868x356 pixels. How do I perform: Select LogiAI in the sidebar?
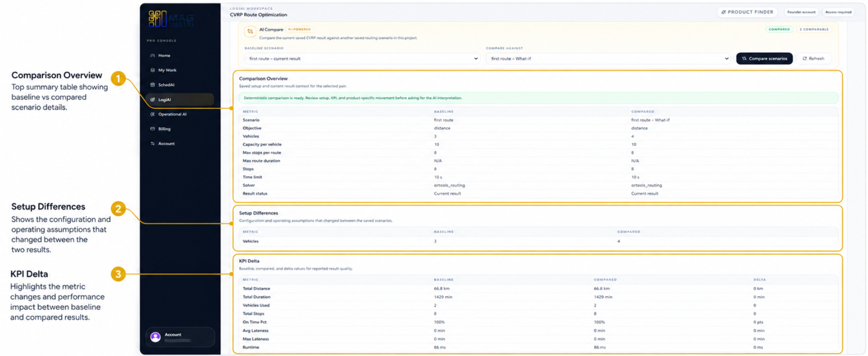pos(180,100)
